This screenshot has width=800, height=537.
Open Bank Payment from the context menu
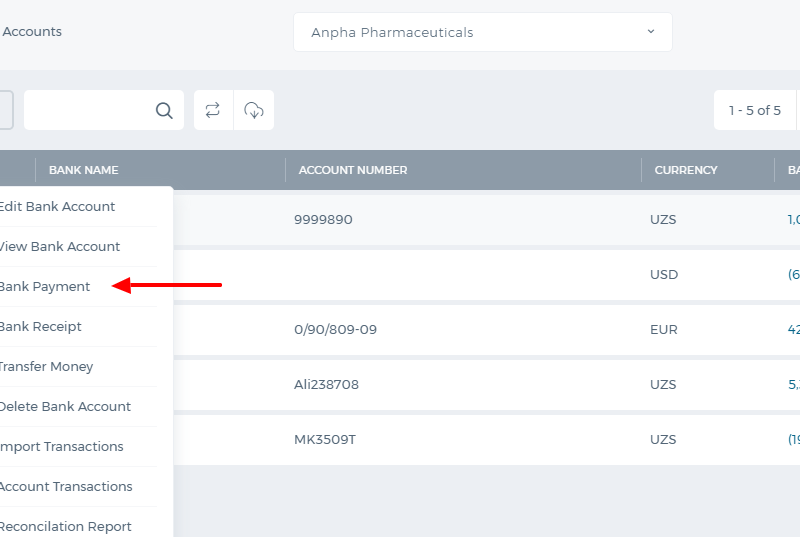coord(45,287)
